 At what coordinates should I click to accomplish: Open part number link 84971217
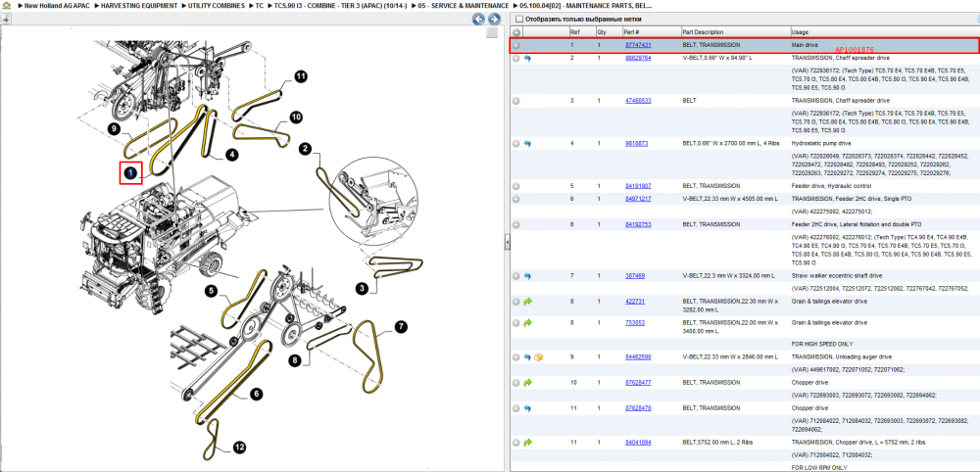coord(638,199)
